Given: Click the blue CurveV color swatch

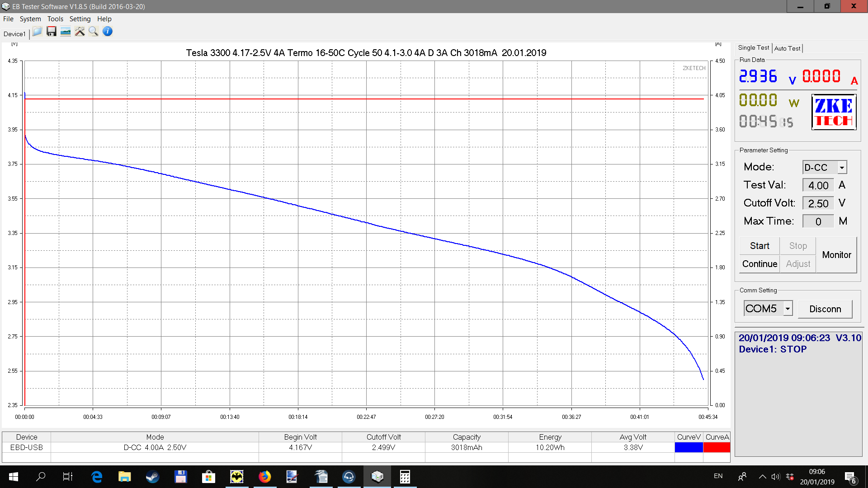Looking at the screenshot, I should [689, 447].
